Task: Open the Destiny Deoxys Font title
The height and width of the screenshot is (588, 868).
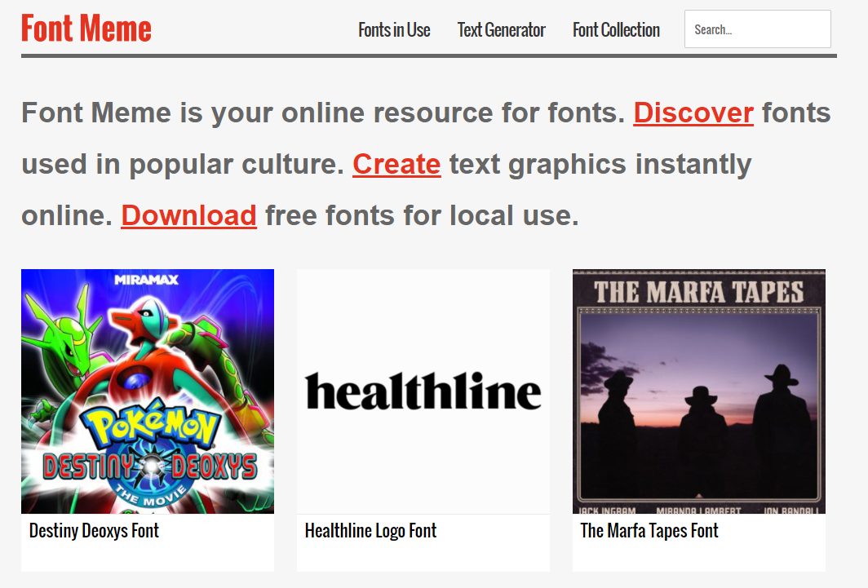Action: point(94,531)
